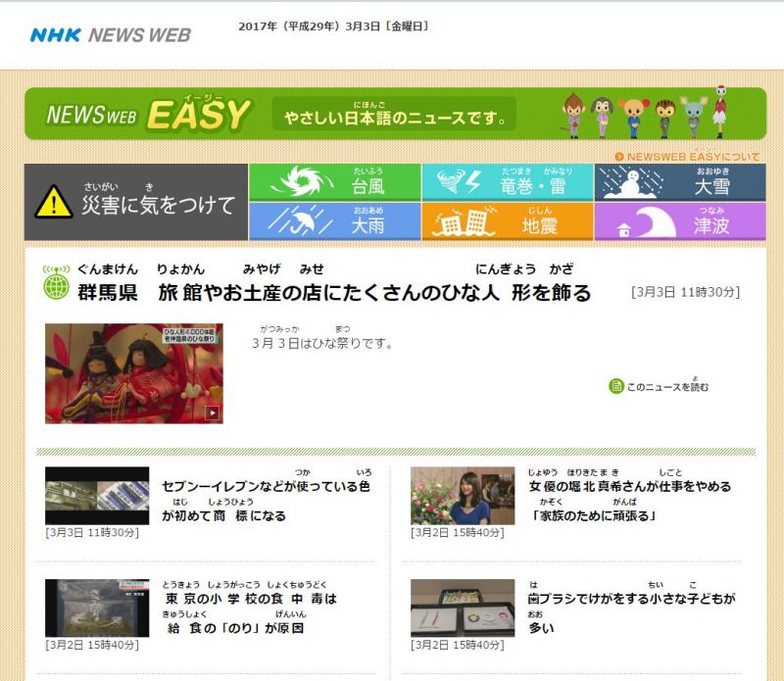Open the typhoon (台風) disaster category
The image size is (784, 681).
tap(334, 182)
